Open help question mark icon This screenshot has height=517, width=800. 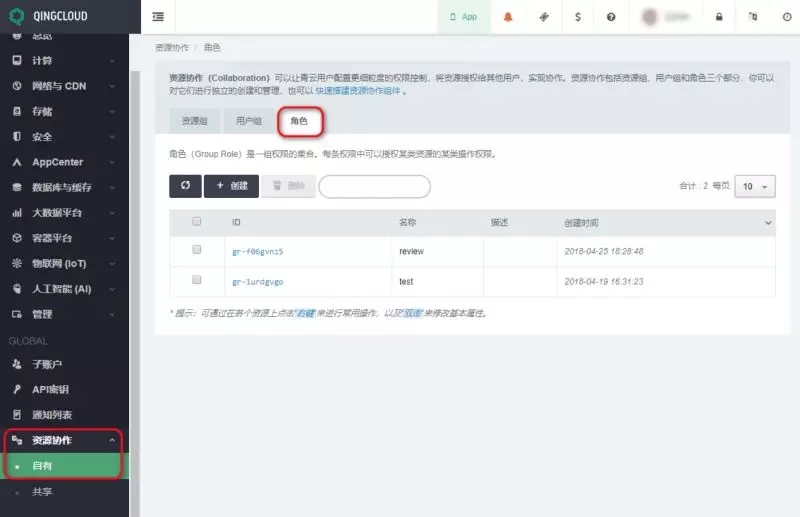point(611,17)
